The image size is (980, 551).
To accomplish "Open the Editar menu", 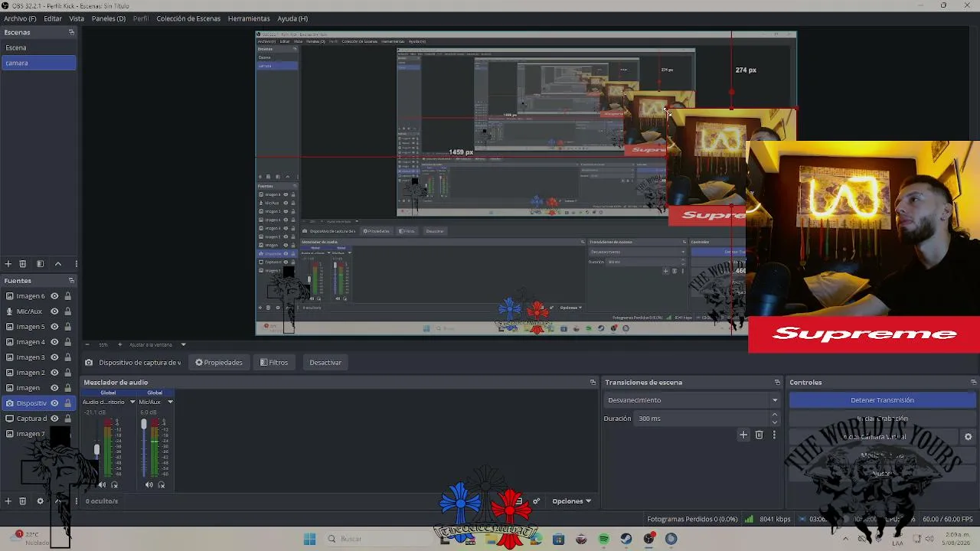I will click(53, 18).
